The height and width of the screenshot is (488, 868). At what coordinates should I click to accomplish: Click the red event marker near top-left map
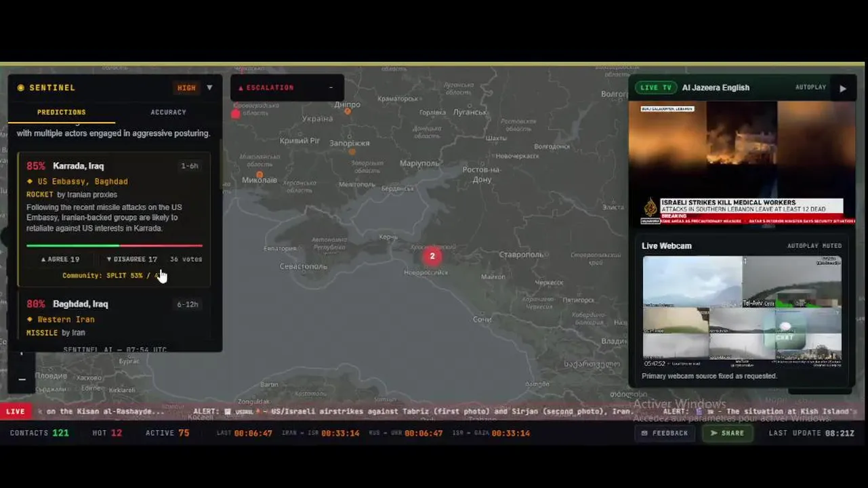click(236, 114)
